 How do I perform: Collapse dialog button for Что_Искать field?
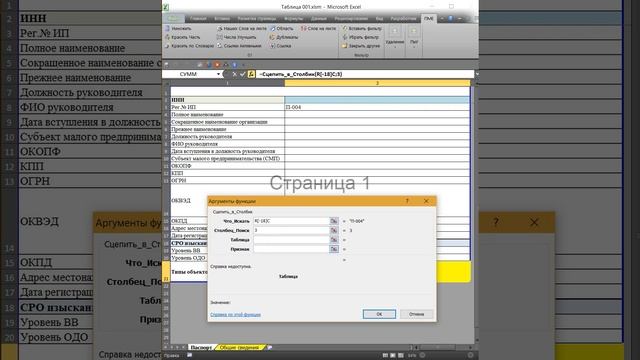pyautogui.click(x=334, y=221)
